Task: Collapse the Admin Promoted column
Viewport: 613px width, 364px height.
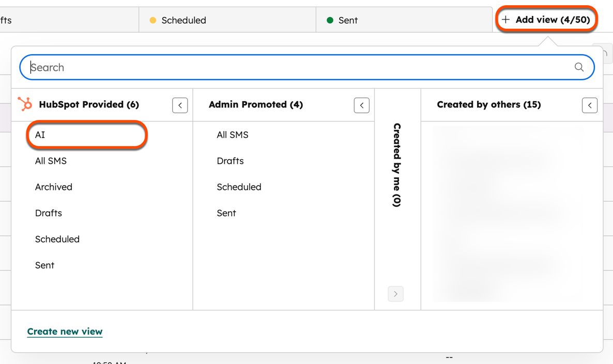Action: point(361,105)
